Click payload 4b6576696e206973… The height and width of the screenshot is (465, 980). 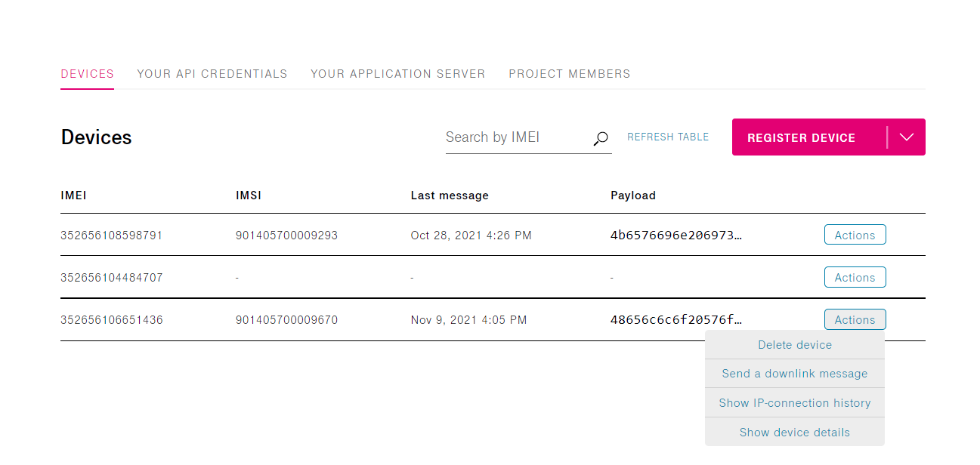(x=676, y=236)
